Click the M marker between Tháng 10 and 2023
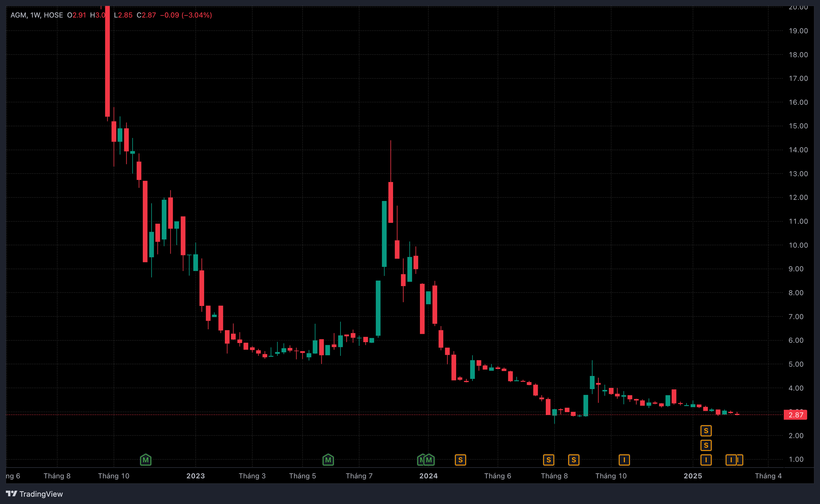Viewport: 820px width, 504px height. point(145,460)
